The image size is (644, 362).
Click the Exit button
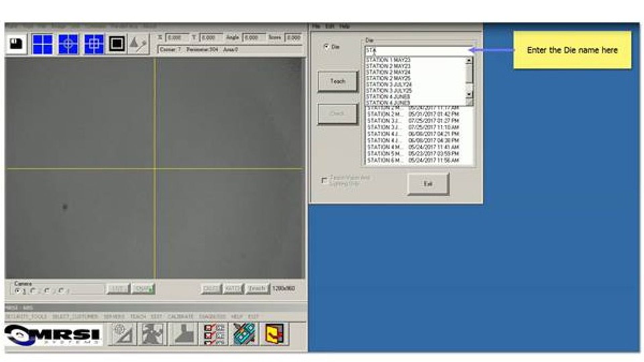point(428,184)
